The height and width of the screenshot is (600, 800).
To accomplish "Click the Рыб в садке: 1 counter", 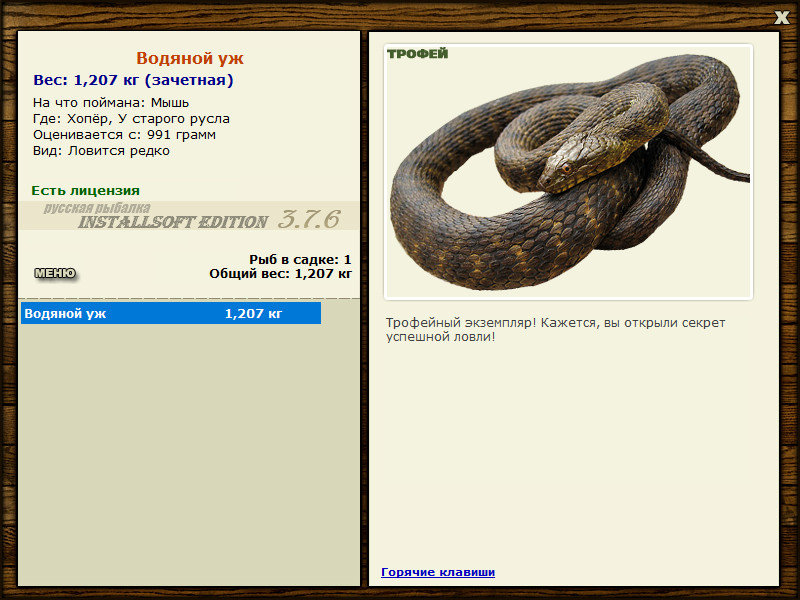I will pos(300,260).
